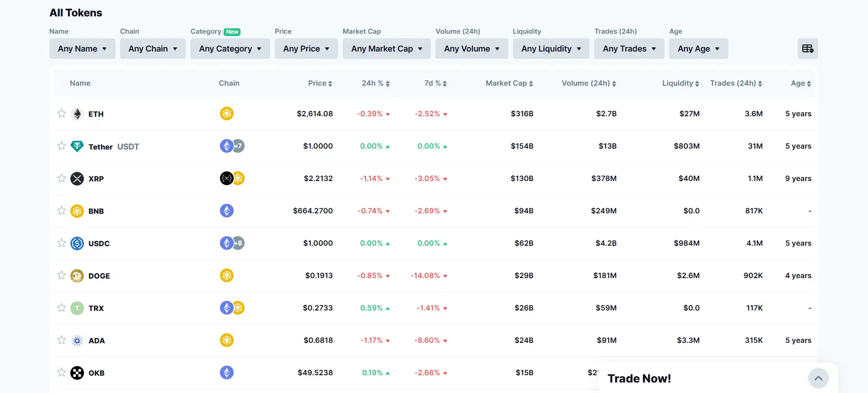The image size is (868, 393).
Task: Click the ETH token logo icon
Action: 77,114
